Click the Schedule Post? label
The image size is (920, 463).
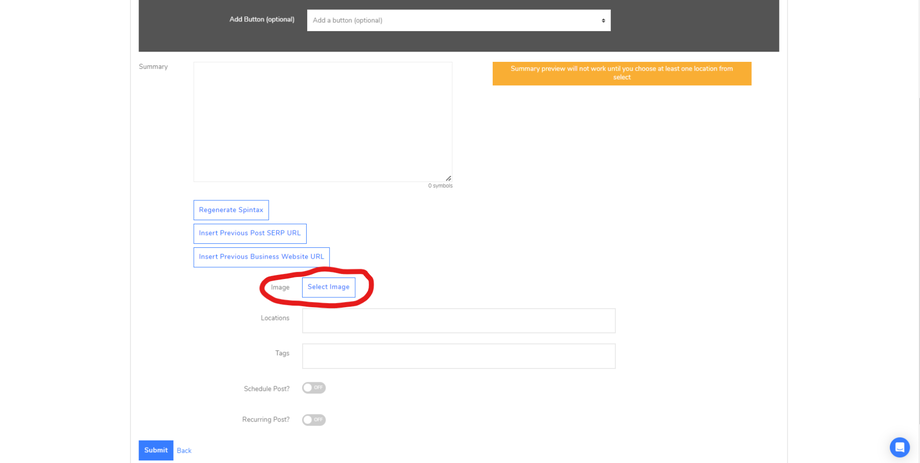[x=267, y=389]
